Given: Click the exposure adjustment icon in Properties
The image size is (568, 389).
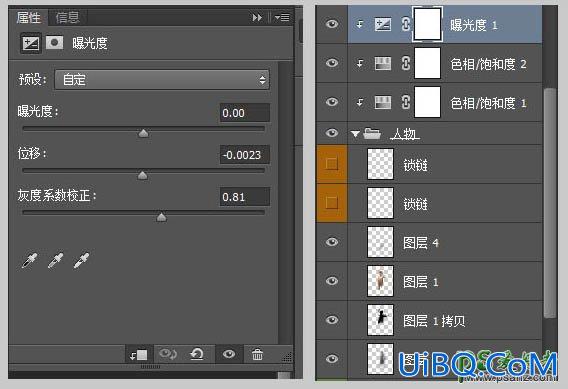Looking at the screenshot, I should pos(31,43).
